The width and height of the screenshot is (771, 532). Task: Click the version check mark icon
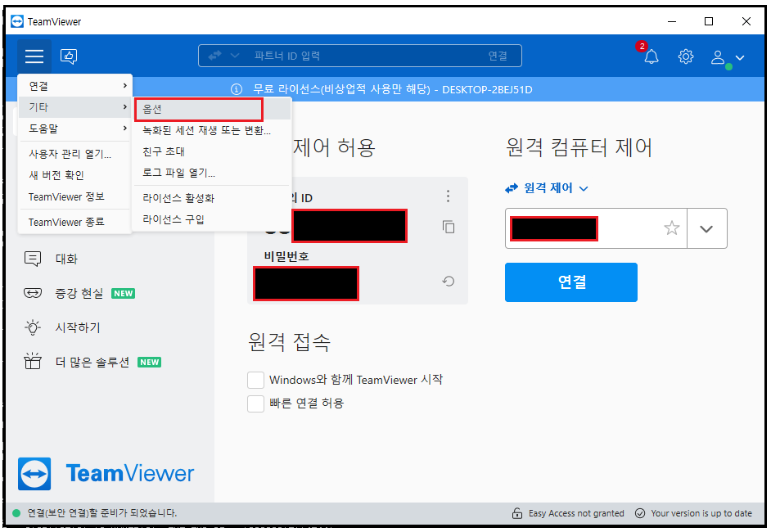tap(640, 513)
